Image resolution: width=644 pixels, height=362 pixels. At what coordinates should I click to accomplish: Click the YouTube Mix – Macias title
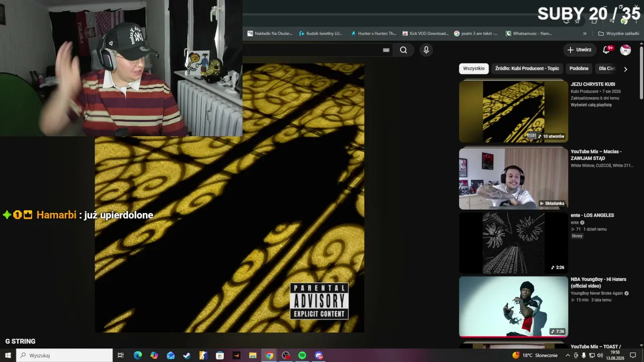[x=596, y=155]
